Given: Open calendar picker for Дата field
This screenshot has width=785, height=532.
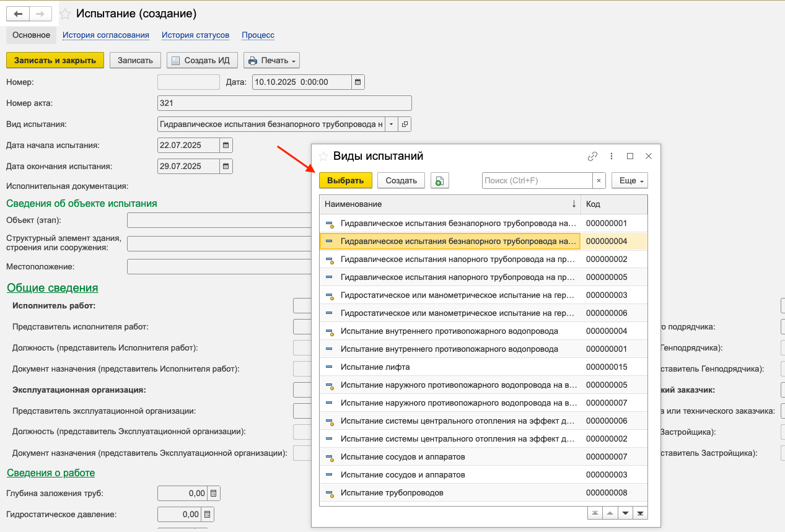Looking at the screenshot, I should coord(357,82).
